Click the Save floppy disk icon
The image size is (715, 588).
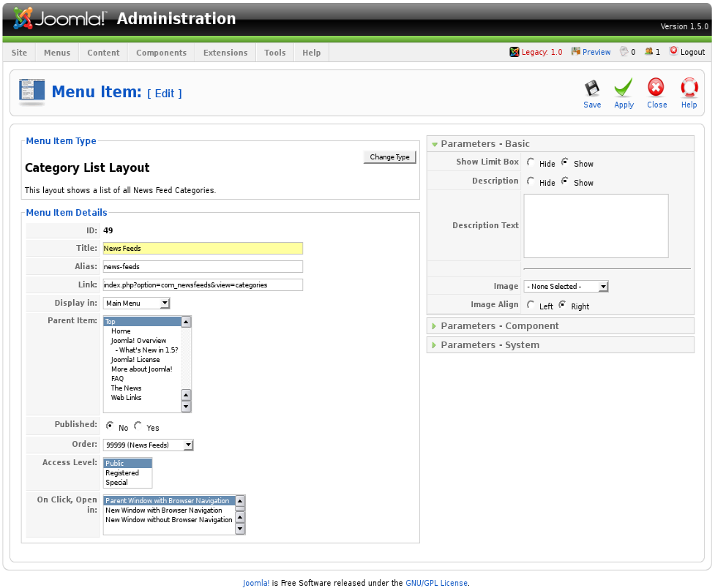click(x=592, y=88)
